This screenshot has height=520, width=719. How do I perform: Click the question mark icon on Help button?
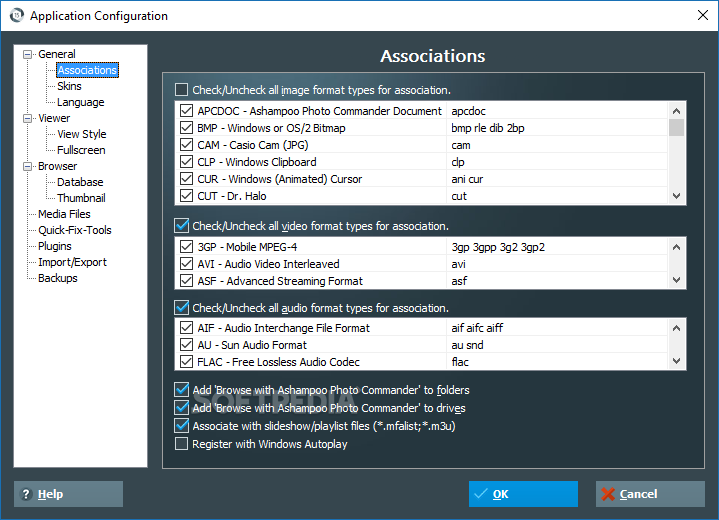point(26,494)
